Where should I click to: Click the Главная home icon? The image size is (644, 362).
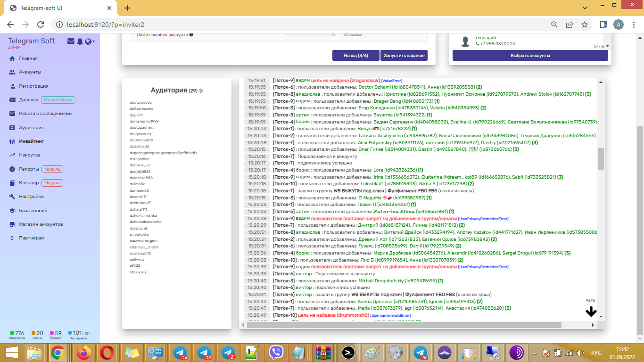tap(12, 58)
